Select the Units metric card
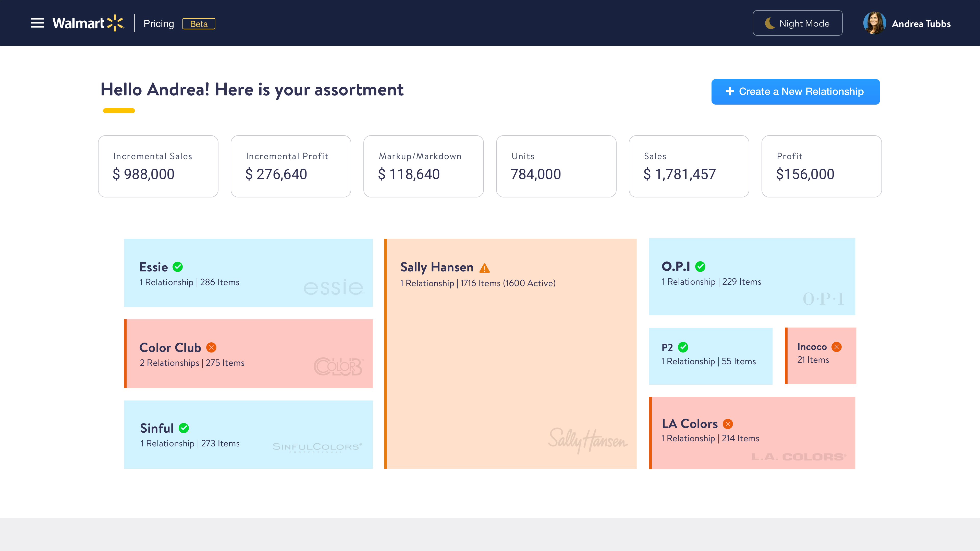980x551 pixels. click(x=556, y=166)
